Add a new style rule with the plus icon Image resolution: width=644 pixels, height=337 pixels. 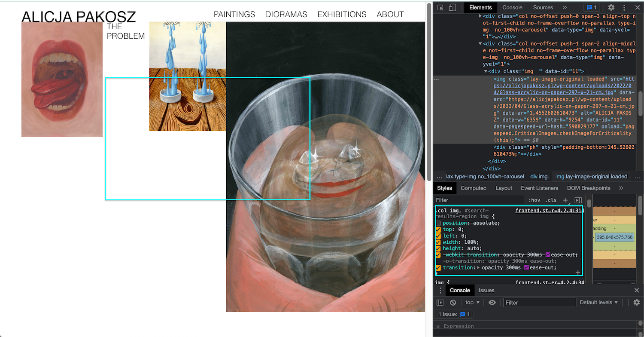coord(565,200)
